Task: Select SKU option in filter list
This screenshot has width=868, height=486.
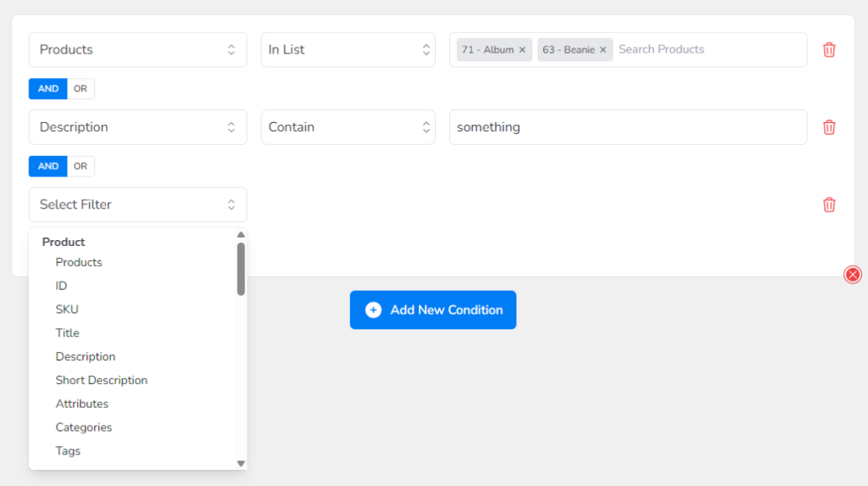Action: pos(67,310)
